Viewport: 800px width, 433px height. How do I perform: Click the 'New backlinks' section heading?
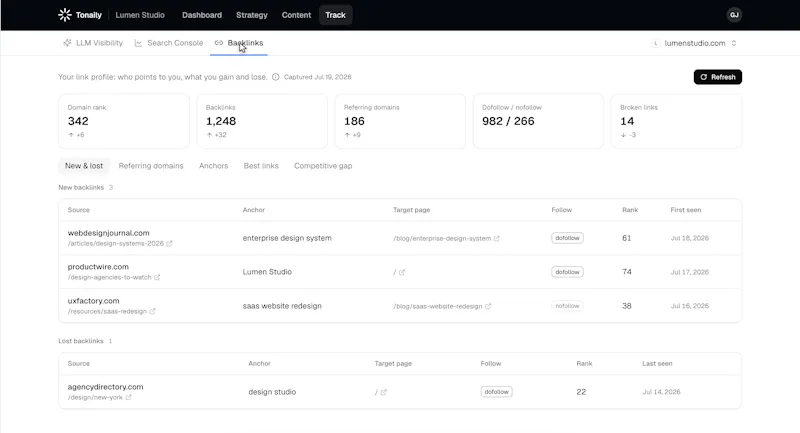coord(81,188)
